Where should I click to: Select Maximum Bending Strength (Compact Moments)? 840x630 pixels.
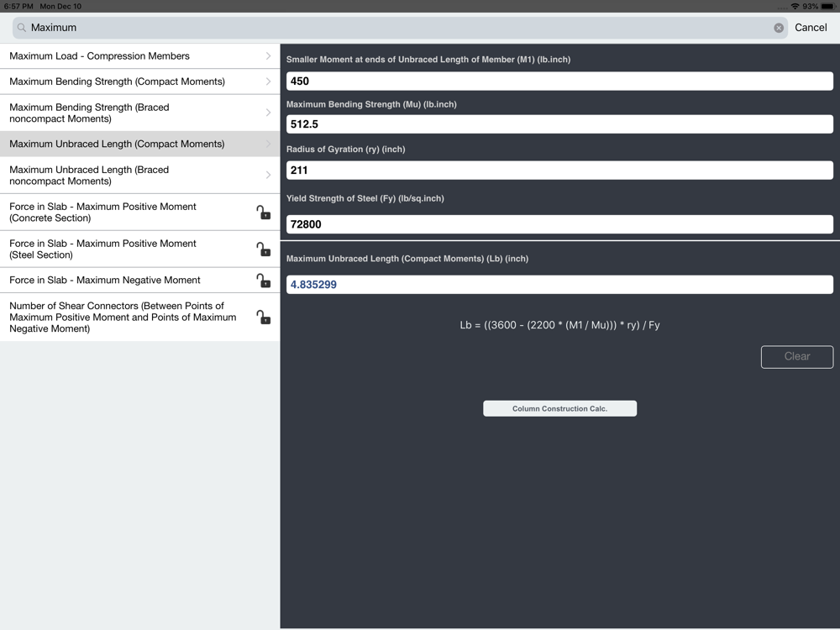click(139, 81)
